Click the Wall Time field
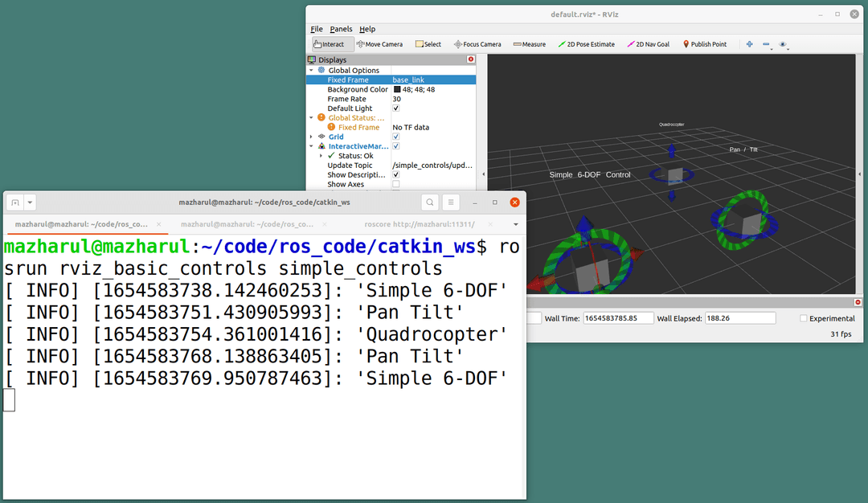This screenshot has height=503, width=868. coord(618,318)
